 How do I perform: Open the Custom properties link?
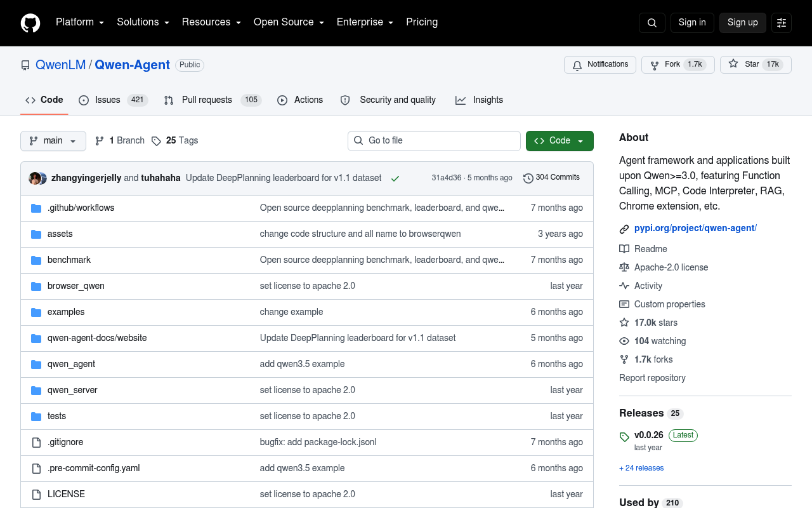pos(662,305)
